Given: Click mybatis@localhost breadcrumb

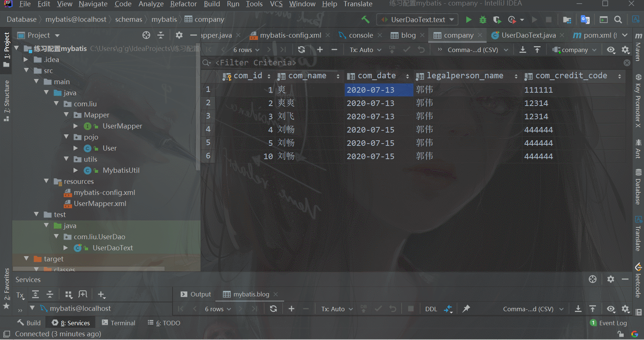Looking at the screenshot, I should coord(76,20).
